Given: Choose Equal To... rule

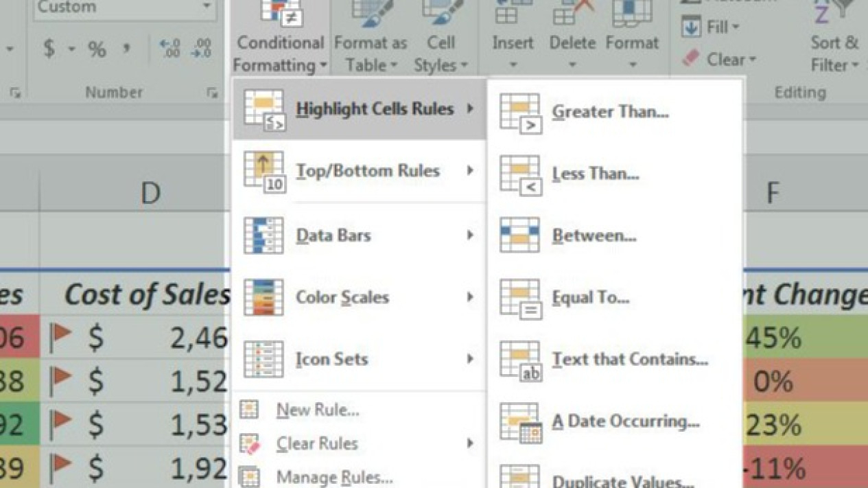Looking at the screenshot, I should 614,297.
